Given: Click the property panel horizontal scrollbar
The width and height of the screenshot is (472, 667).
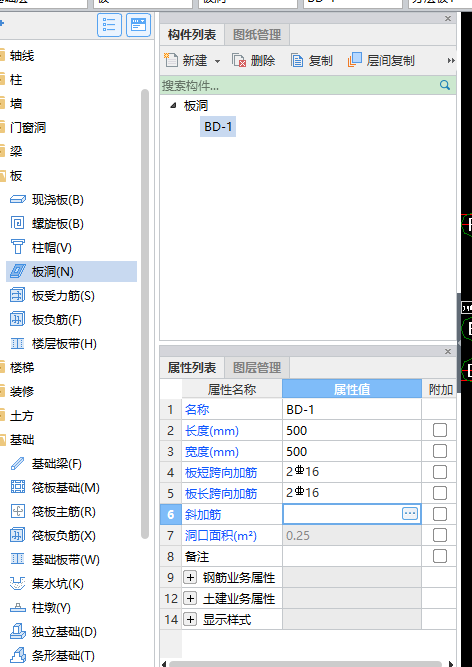Looking at the screenshot, I should [306, 664].
